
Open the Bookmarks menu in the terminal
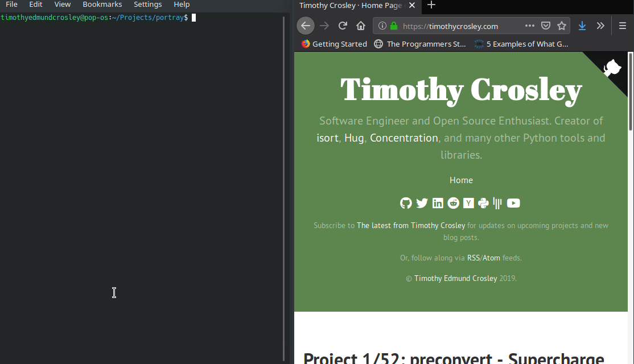pos(102,5)
